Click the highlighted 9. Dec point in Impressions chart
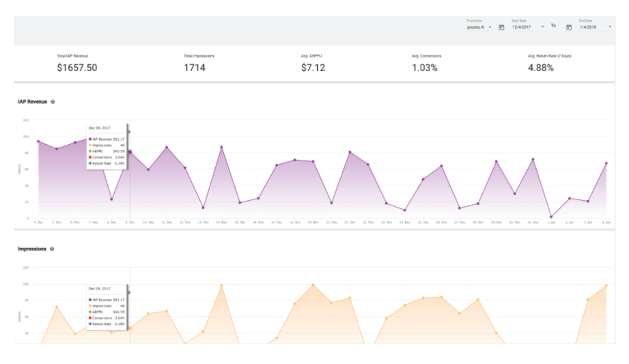This screenshot has width=629, height=364. (130, 328)
